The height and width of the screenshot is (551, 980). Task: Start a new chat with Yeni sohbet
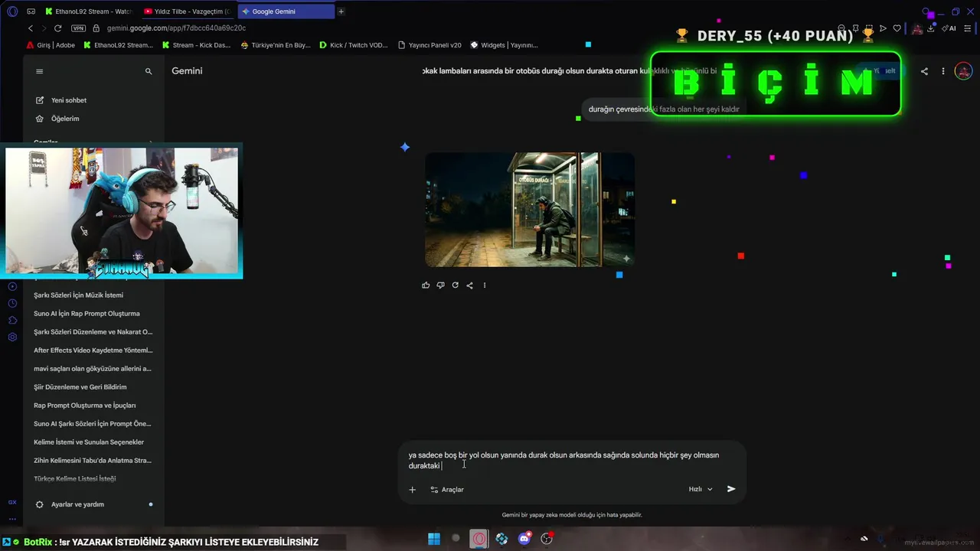60,100
